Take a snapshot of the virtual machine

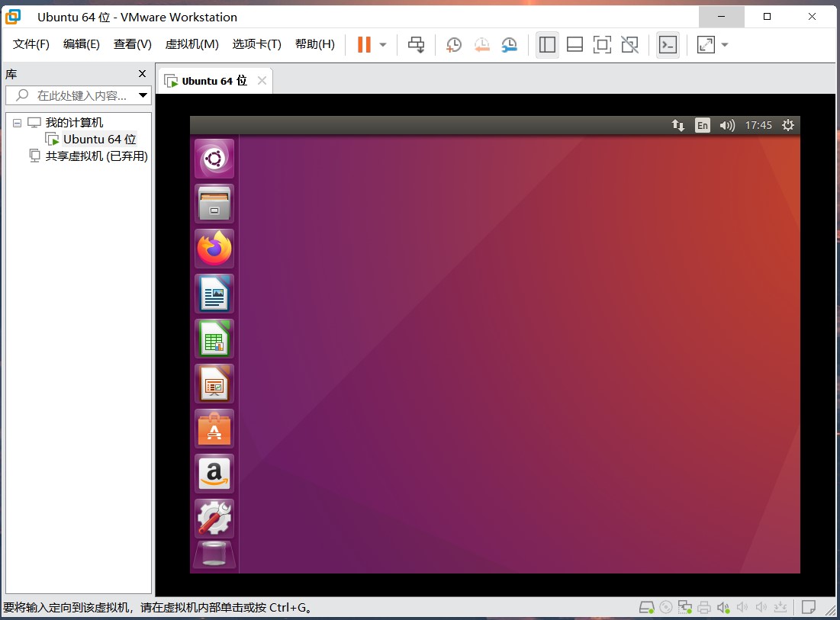pos(454,45)
